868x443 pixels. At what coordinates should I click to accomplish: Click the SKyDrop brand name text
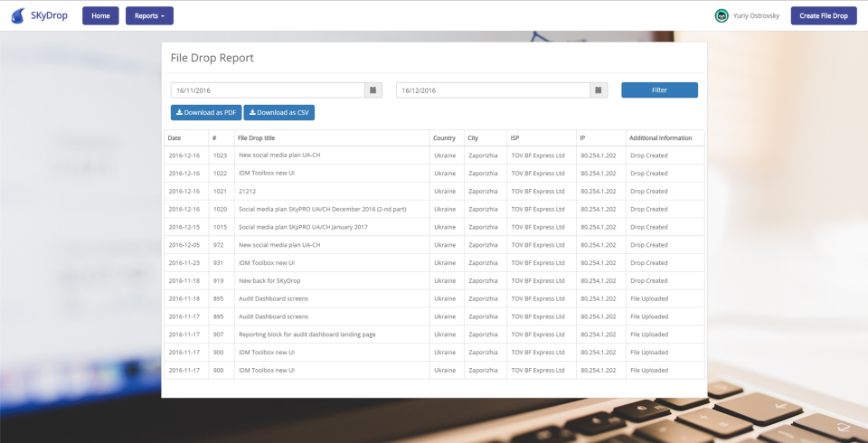pyautogui.click(x=49, y=15)
